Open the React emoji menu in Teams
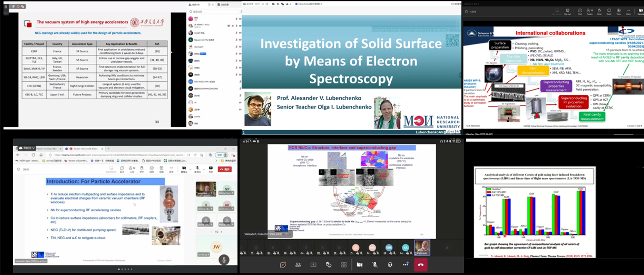 click(609, 11)
